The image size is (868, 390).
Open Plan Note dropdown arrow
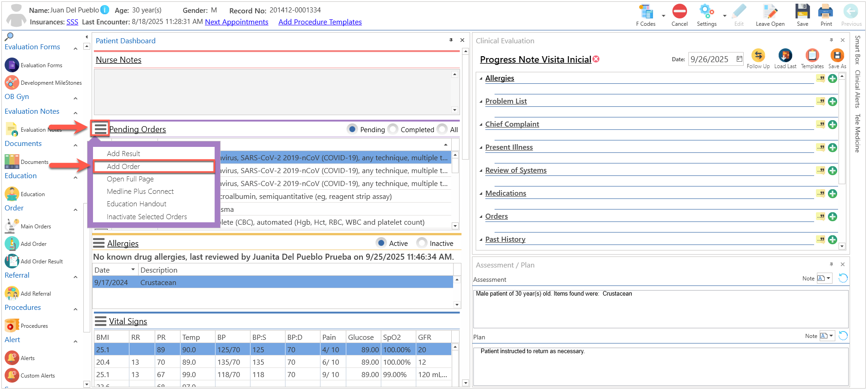coord(831,336)
